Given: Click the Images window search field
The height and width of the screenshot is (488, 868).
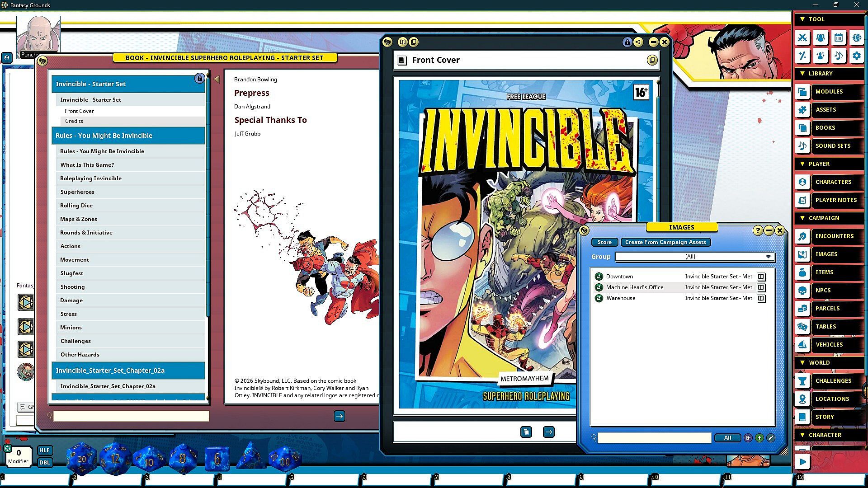Looking at the screenshot, I should coord(655,438).
